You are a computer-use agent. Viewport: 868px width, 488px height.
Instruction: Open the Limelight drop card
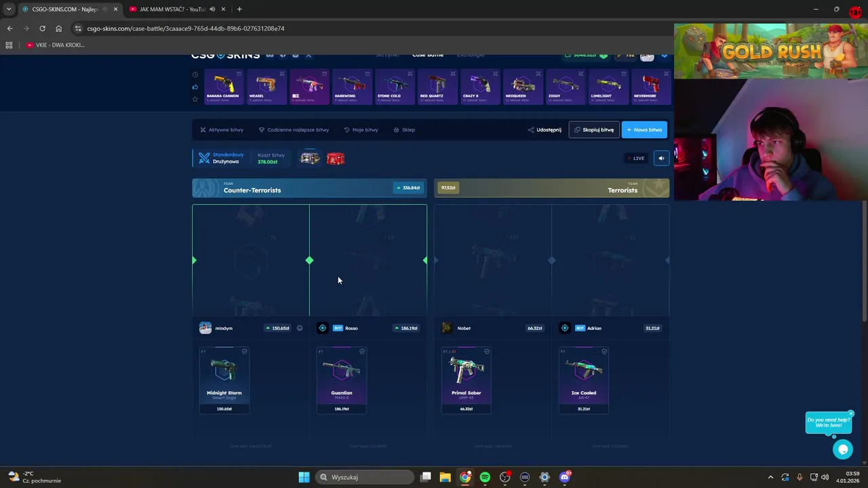pos(608,87)
